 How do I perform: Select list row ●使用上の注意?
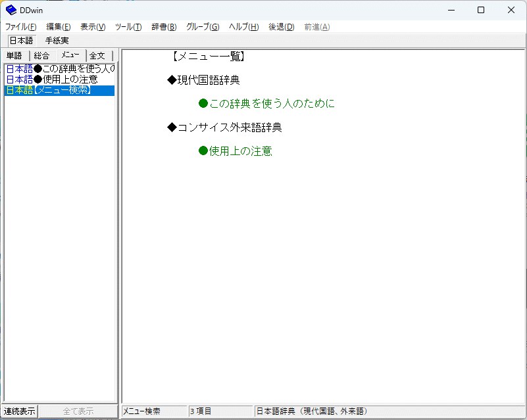coord(60,80)
